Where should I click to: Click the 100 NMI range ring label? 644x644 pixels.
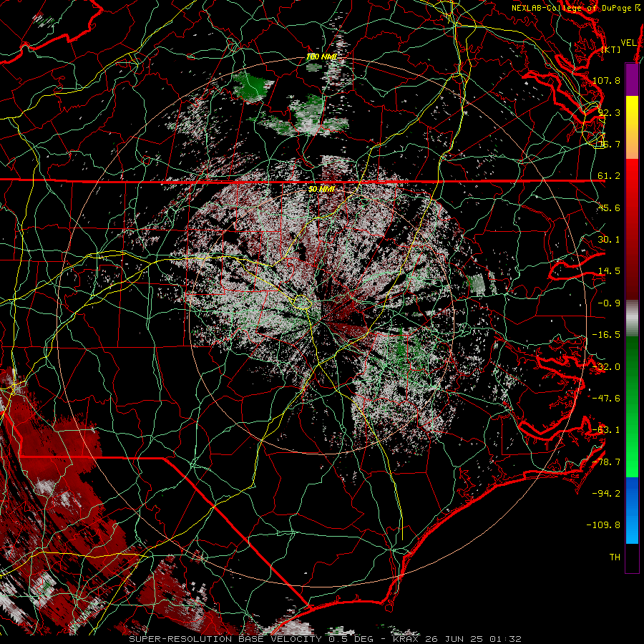click(321, 57)
